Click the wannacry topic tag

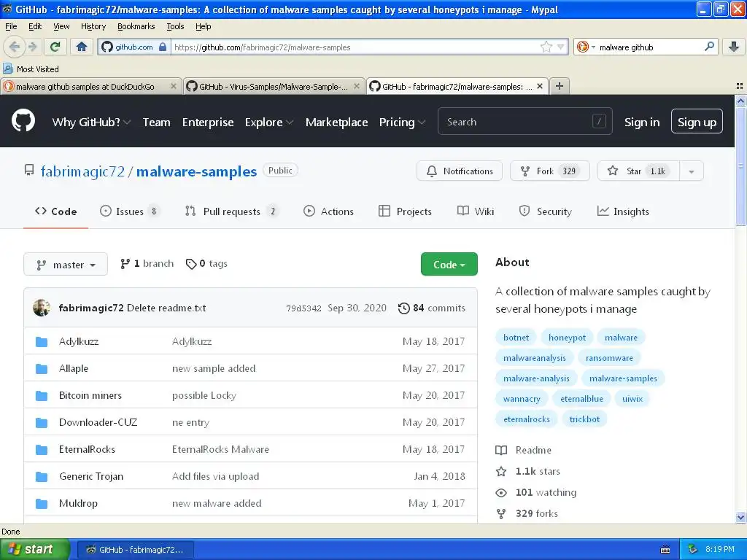pyautogui.click(x=522, y=399)
